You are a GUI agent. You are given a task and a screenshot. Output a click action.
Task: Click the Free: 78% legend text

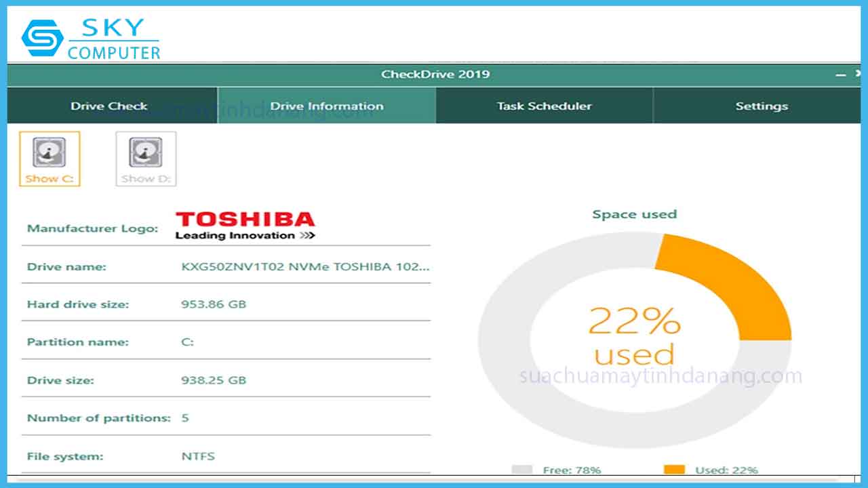(x=572, y=470)
